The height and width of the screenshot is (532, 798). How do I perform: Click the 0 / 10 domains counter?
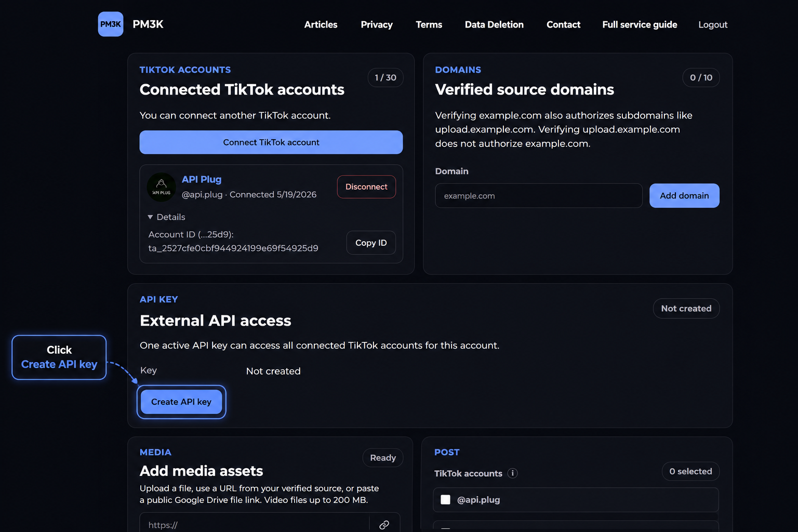(701, 77)
